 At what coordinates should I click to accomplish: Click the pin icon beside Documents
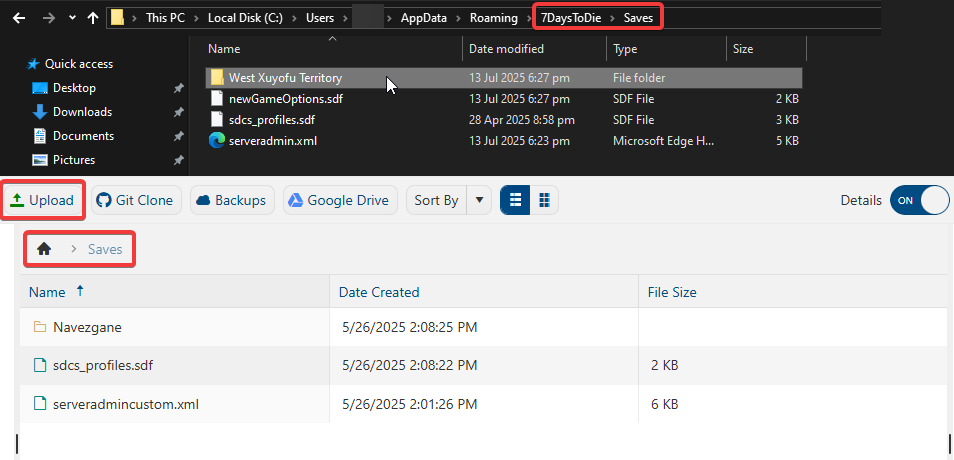(178, 136)
